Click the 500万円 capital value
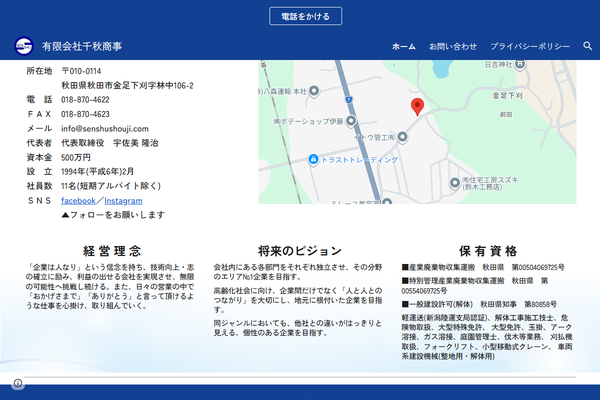 (76, 157)
